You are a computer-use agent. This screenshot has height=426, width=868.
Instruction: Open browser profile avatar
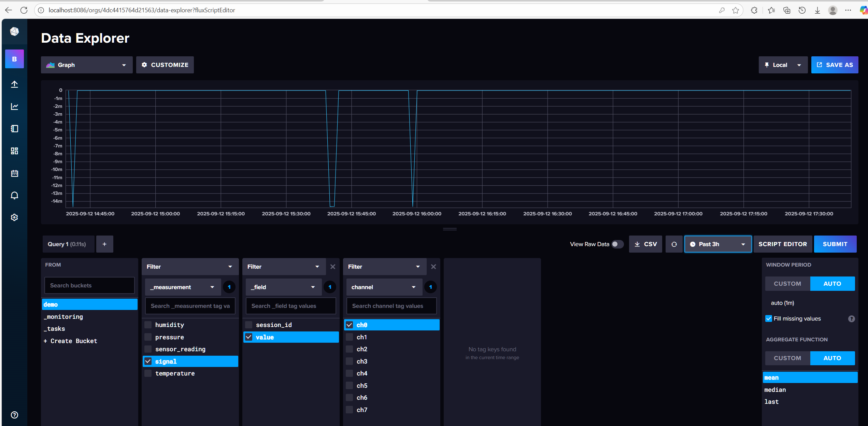833,10
